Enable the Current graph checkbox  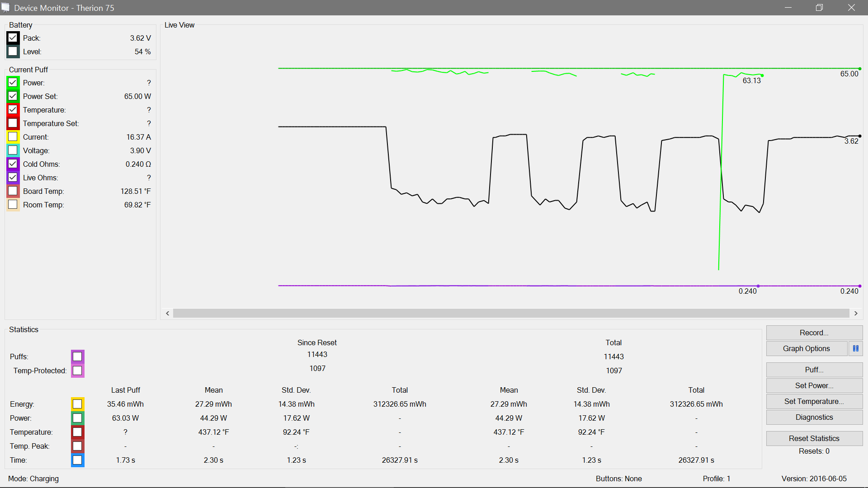coord(13,137)
